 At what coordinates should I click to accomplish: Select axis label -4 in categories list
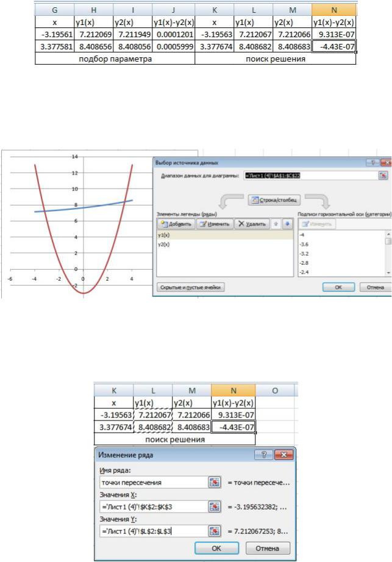click(342, 235)
